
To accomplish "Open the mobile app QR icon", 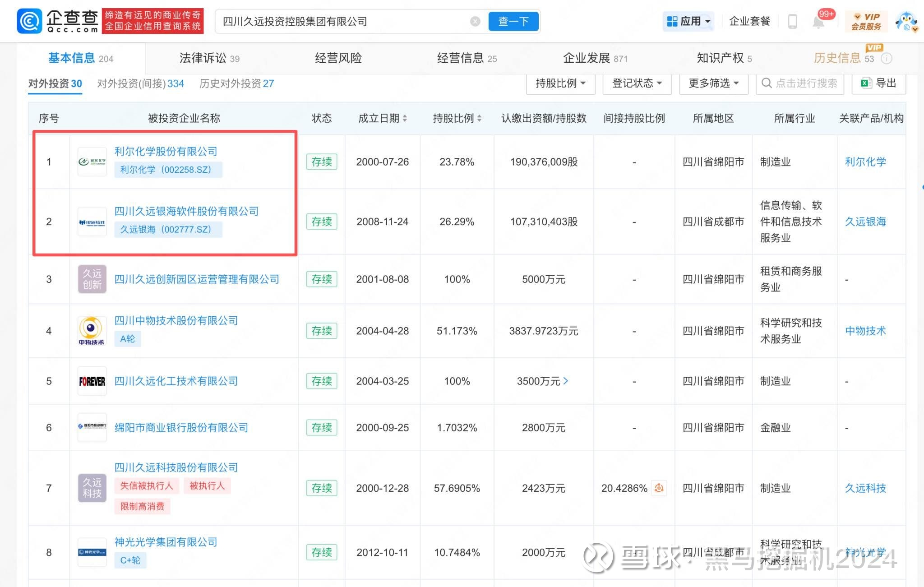I will tap(793, 21).
